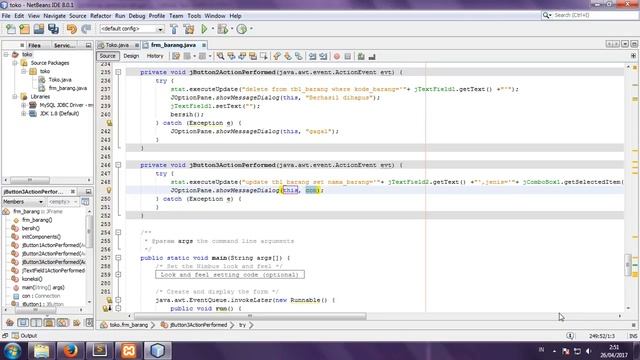Open the Debug Project arrow dropdown
This screenshot has width=640, height=360.
click(x=232, y=29)
